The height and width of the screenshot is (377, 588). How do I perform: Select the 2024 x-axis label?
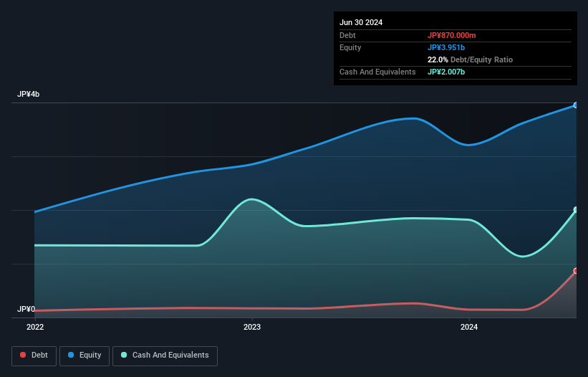click(469, 327)
